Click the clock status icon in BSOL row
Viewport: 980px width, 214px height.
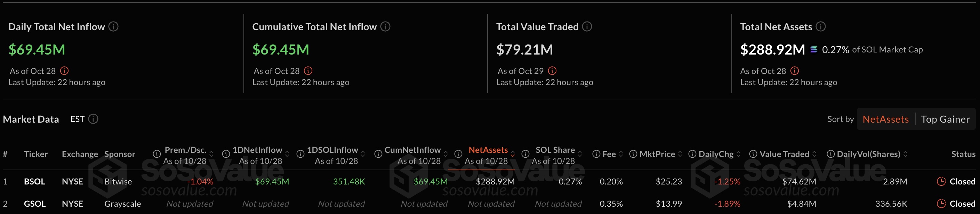point(941,181)
